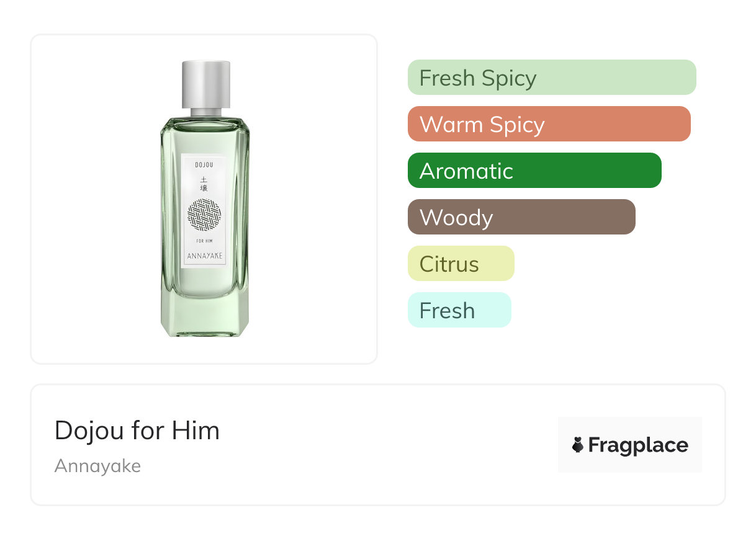The image size is (756, 536).
Task: Select the yellow Citrus accord bar
Action: 461,264
